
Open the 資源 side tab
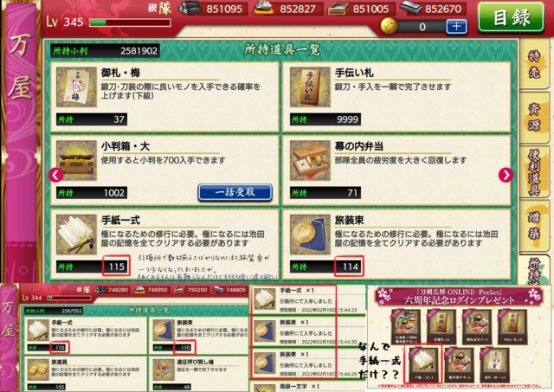point(534,117)
